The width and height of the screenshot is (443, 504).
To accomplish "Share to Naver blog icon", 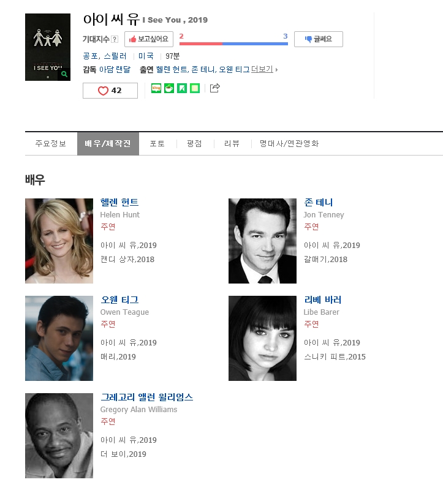I will 156,89.
